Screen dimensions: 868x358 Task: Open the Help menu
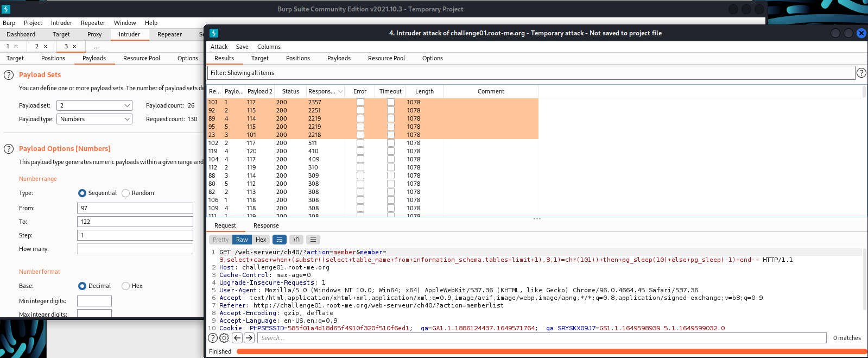pyautogui.click(x=151, y=23)
